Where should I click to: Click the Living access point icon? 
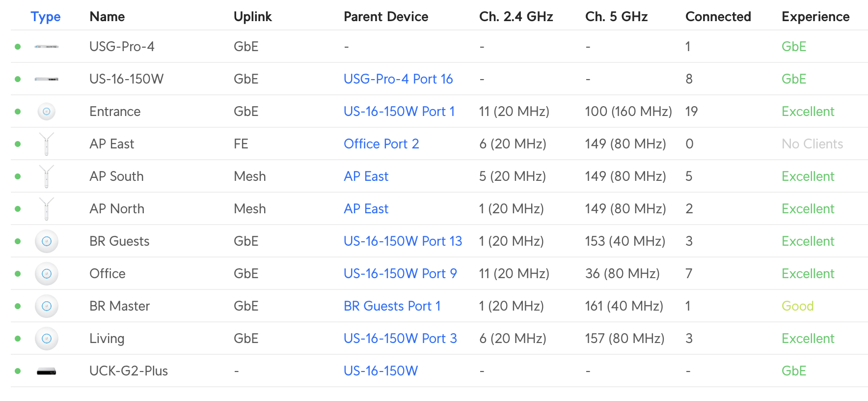click(46, 338)
